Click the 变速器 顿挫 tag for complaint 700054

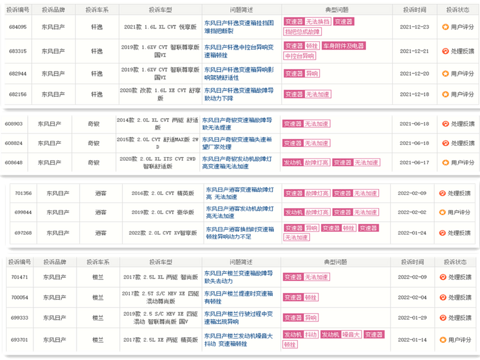pos(301,297)
